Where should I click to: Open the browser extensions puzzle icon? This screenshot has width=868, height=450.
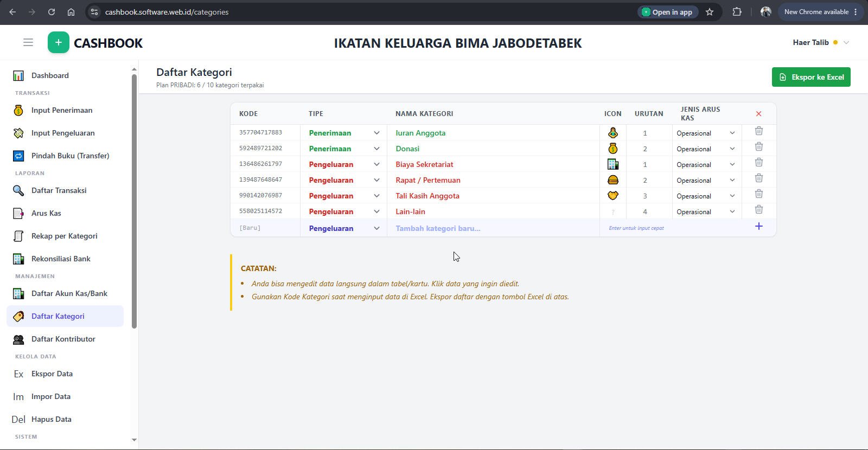tap(737, 12)
